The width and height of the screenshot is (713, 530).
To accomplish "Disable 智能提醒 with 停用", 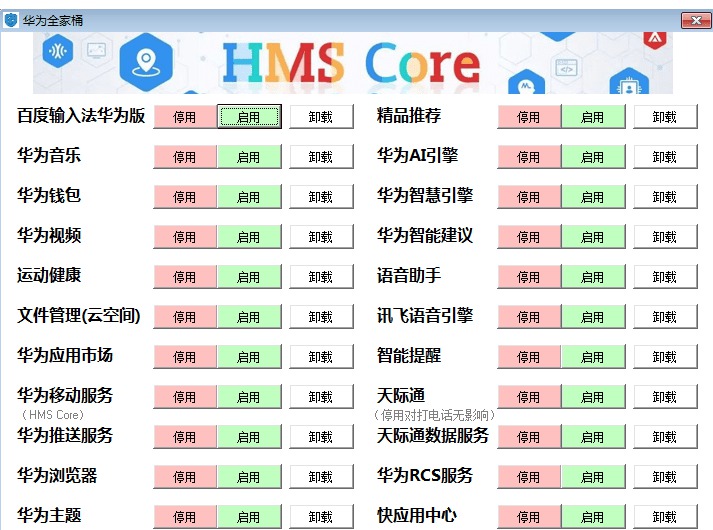I will coord(529,357).
